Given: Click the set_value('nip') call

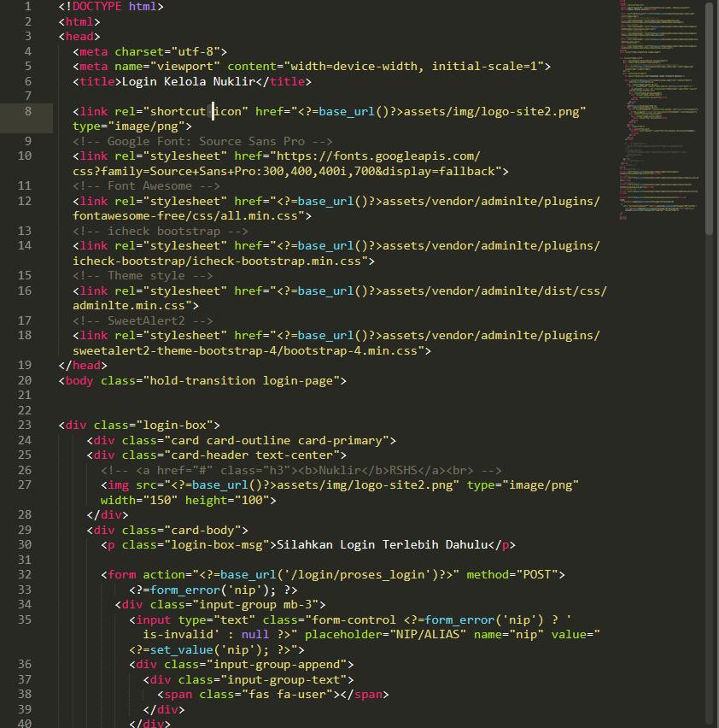Looking at the screenshot, I should pos(206,650).
